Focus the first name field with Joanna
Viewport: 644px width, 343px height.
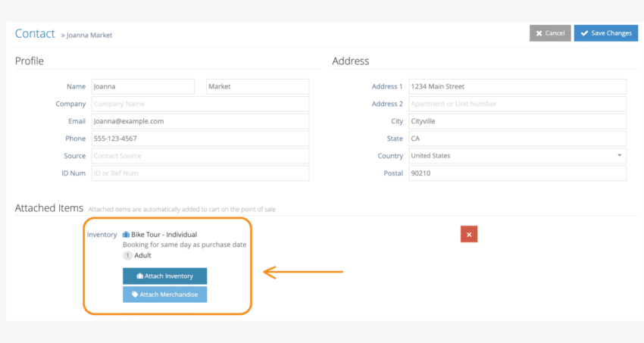[x=143, y=86]
